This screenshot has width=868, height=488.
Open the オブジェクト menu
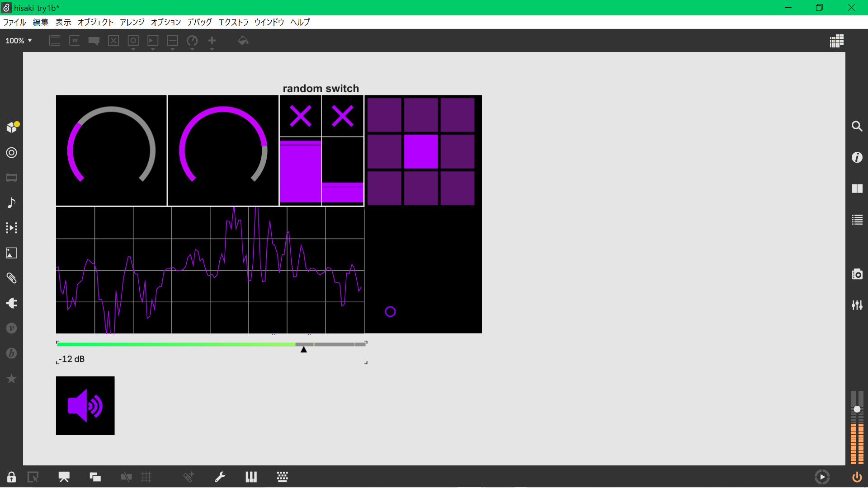click(95, 22)
